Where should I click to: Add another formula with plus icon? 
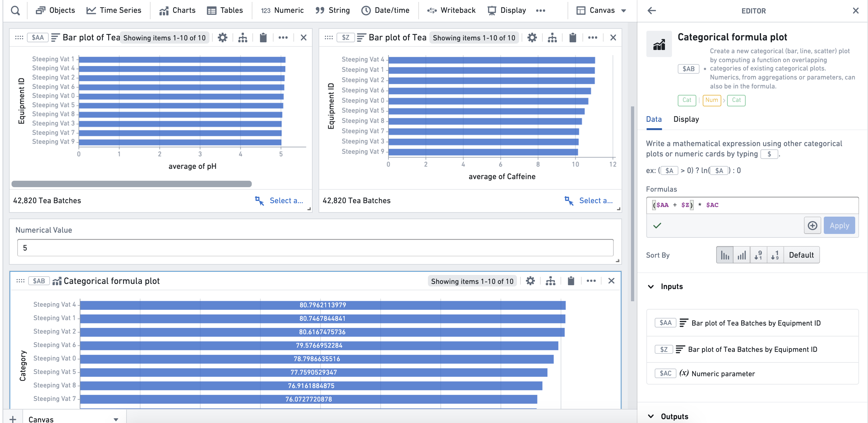(812, 226)
